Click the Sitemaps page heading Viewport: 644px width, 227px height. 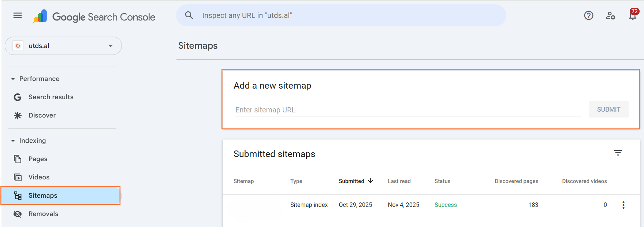pyautogui.click(x=198, y=46)
